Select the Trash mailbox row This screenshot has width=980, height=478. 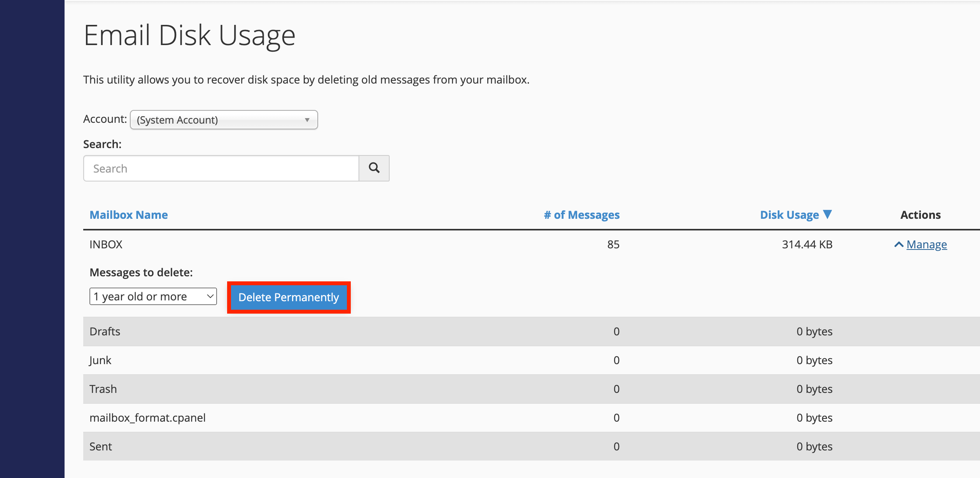pyautogui.click(x=531, y=389)
